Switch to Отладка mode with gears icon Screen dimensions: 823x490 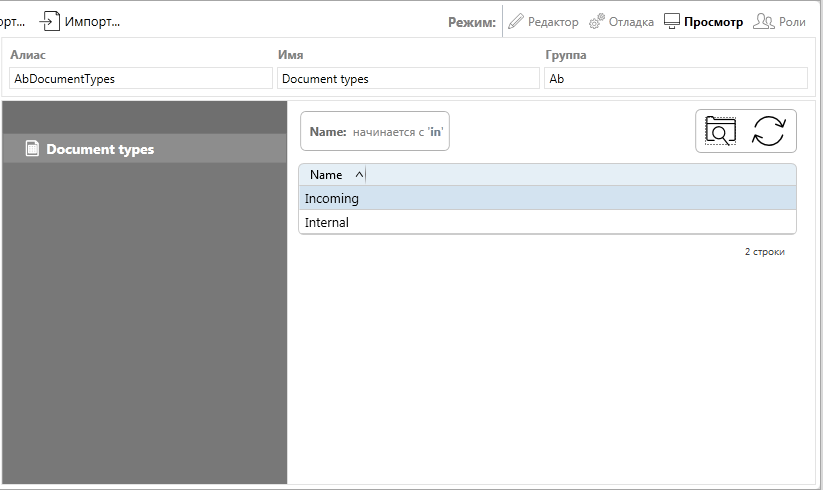tap(621, 21)
